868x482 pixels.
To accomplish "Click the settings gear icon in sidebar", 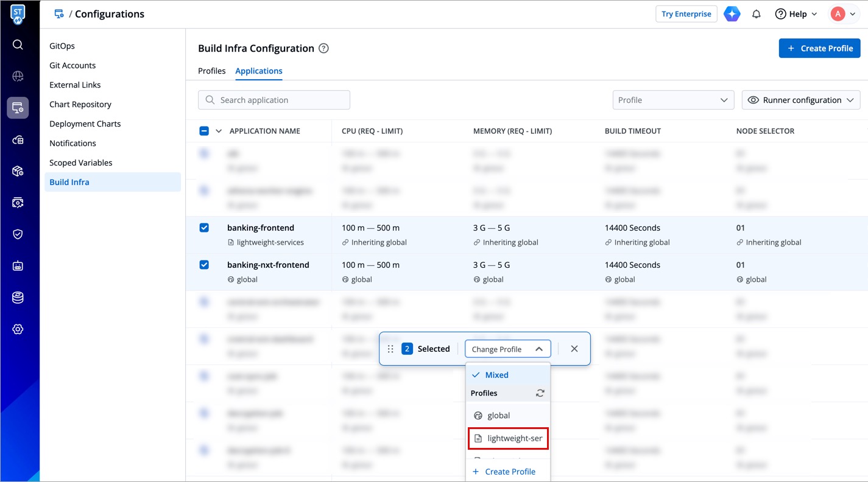I will click(x=18, y=329).
